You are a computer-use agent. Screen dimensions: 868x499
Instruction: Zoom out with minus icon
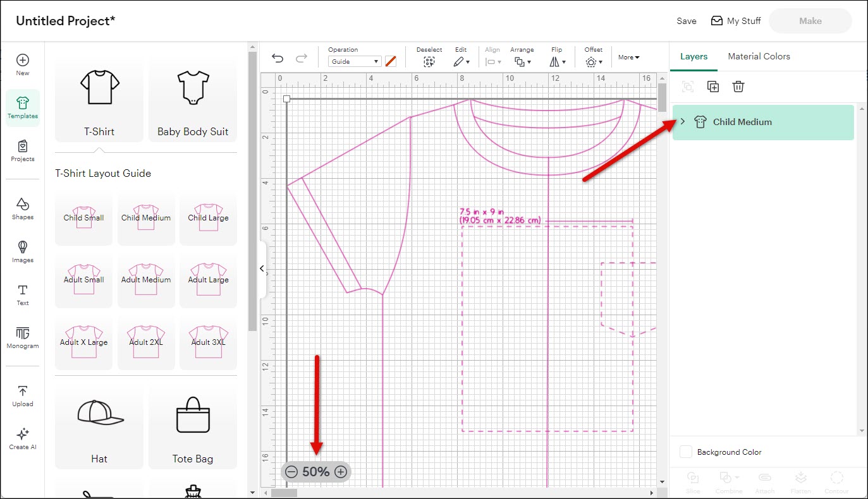[291, 472]
